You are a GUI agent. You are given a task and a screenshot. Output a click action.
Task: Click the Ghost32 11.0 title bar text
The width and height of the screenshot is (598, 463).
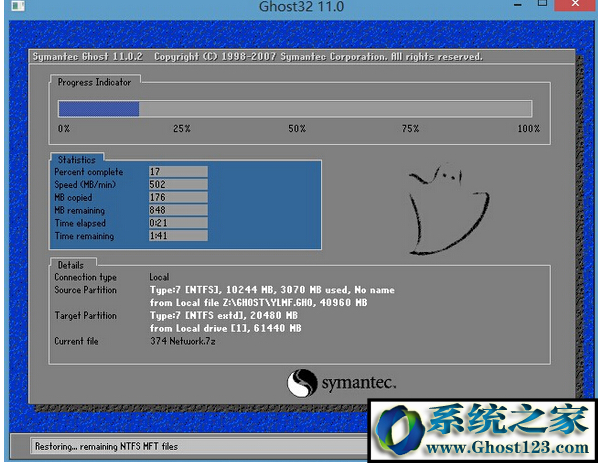pyautogui.click(x=301, y=6)
